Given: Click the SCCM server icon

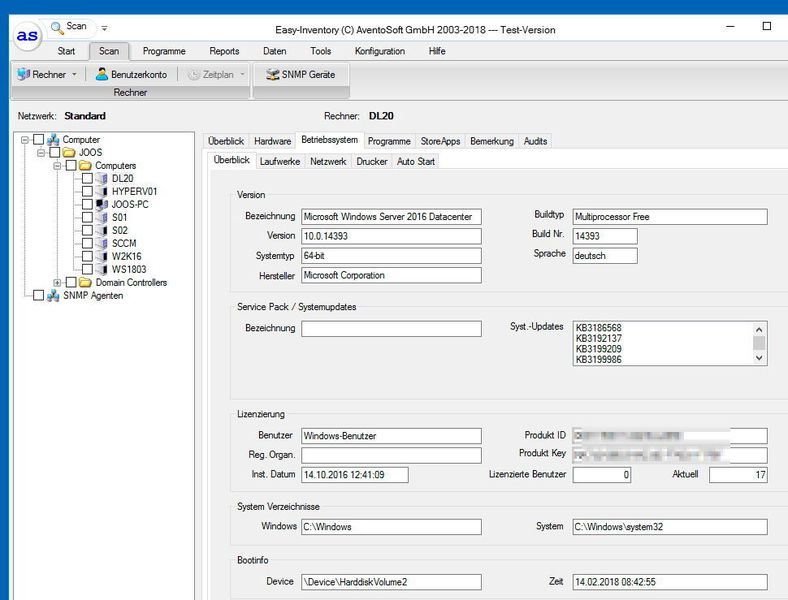Looking at the screenshot, I should point(102,244).
